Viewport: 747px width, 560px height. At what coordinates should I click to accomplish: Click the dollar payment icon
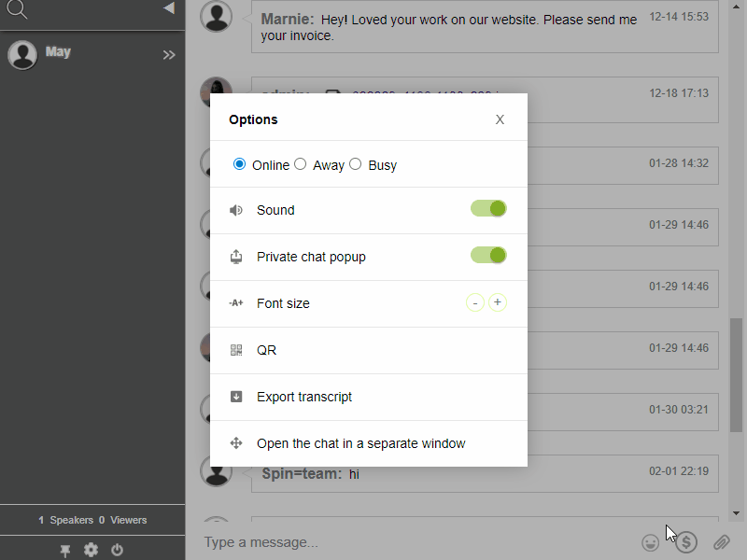[685, 541]
